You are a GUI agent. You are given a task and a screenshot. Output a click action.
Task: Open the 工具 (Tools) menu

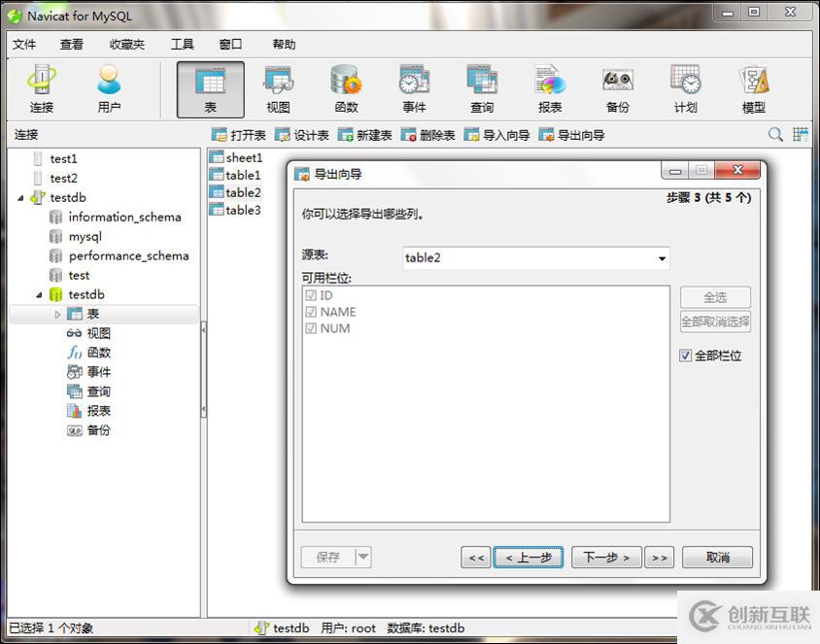pyautogui.click(x=182, y=45)
